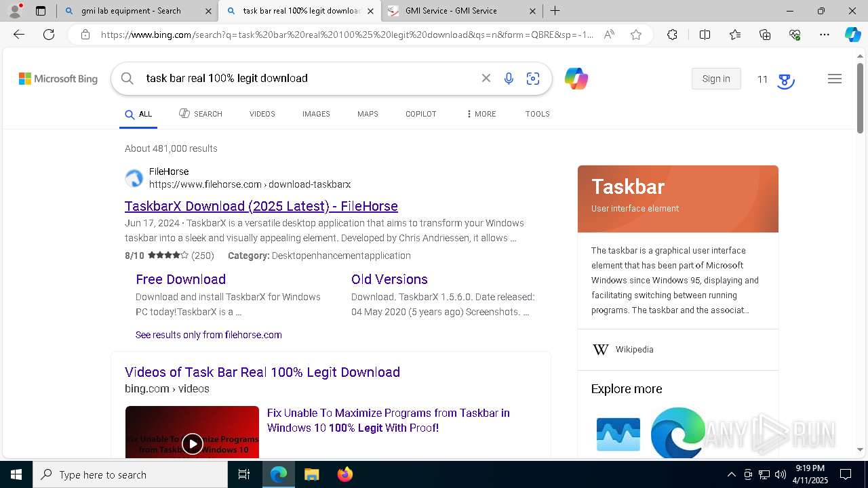Open Bing Copilot colorful icon

pos(576,79)
